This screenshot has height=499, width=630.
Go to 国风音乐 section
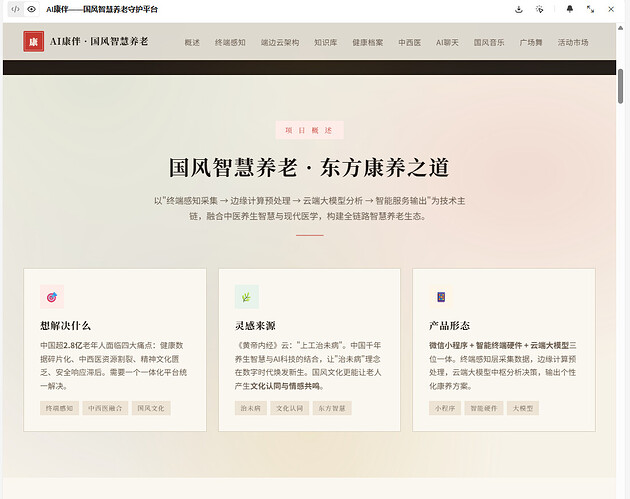point(489,43)
